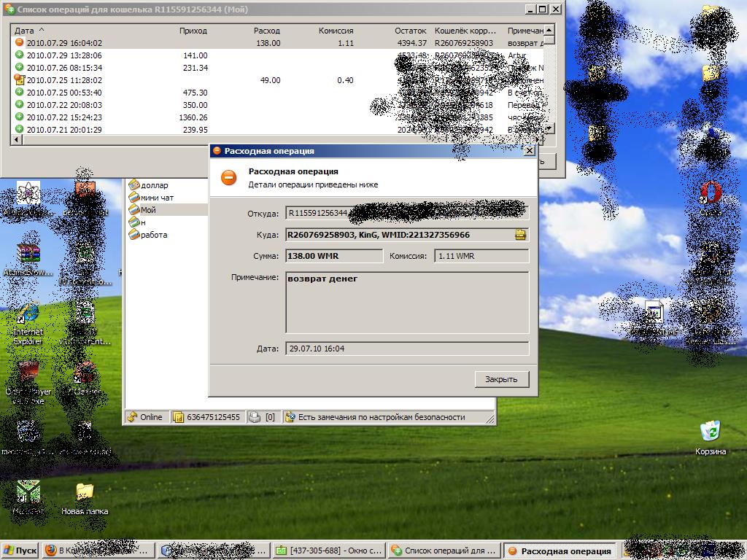This screenshot has height=560, width=747.
Task: Select operation row 2010.07.26 08:15:34
Action: tap(277, 68)
